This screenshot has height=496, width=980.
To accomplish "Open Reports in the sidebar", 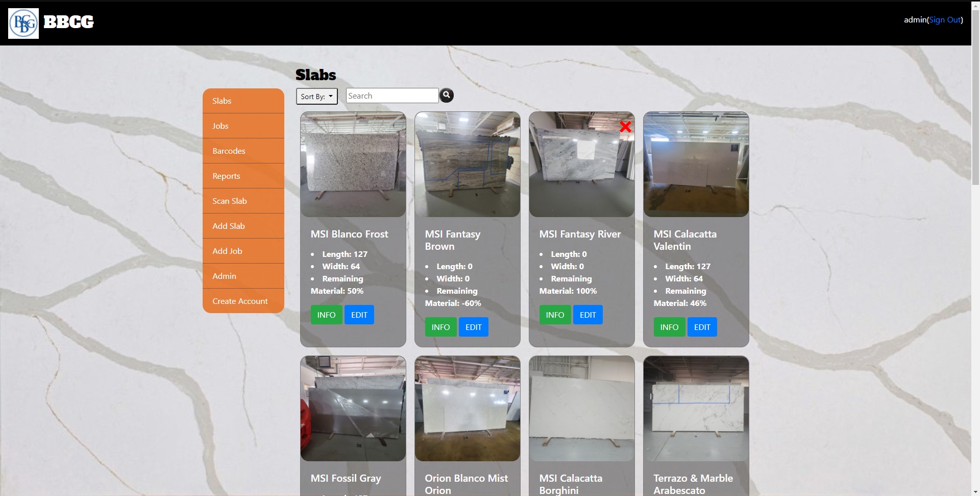I will pyautogui.click(x=243, y=176).
